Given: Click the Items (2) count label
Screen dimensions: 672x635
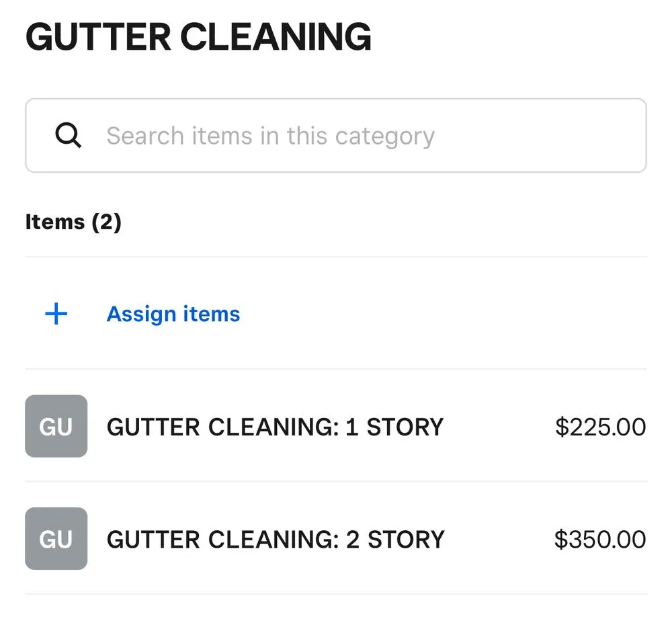Looking at the screenshot, I should [x=73, y=222].
